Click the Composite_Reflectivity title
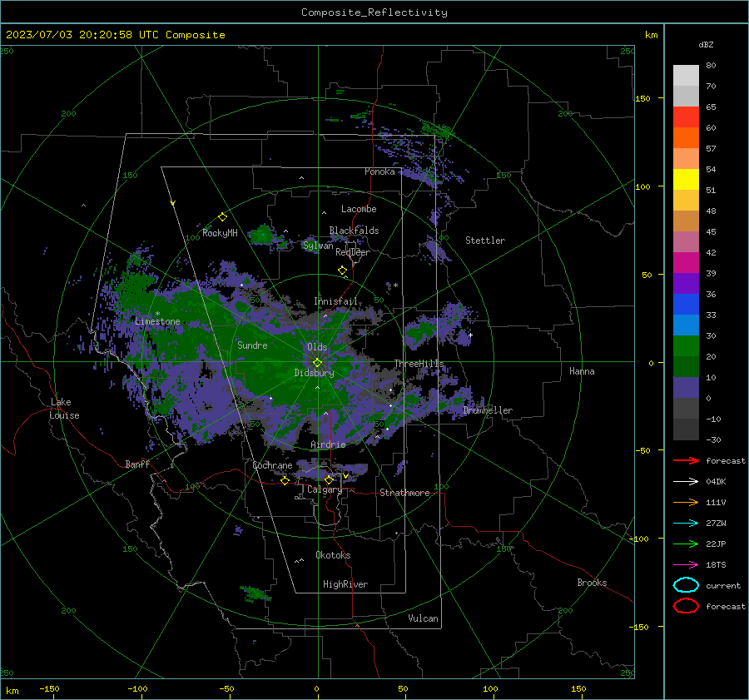Viewport: 749px width, 700px height. point(374,12)
